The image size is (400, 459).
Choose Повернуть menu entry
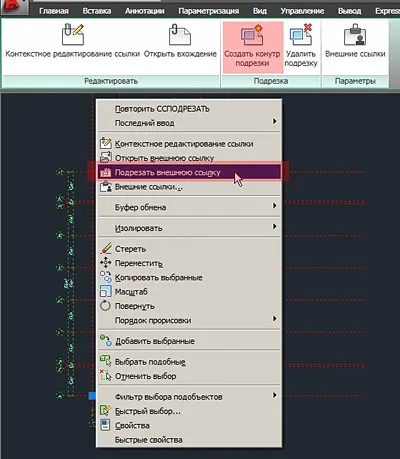pos(189,306)
